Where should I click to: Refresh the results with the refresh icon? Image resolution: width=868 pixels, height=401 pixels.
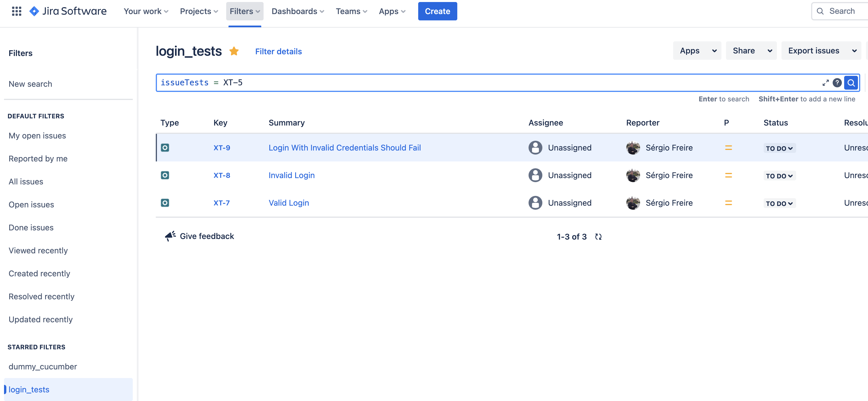(x=598, y=237)
